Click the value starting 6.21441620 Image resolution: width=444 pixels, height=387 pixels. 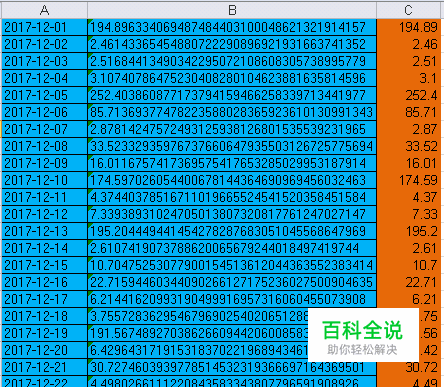point(232,299)
